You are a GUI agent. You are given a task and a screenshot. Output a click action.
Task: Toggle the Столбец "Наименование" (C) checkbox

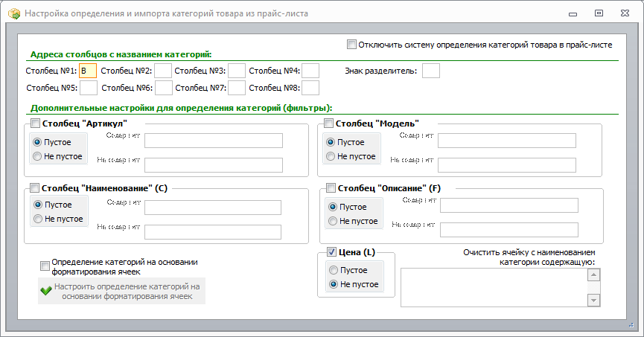coord(34,188)
